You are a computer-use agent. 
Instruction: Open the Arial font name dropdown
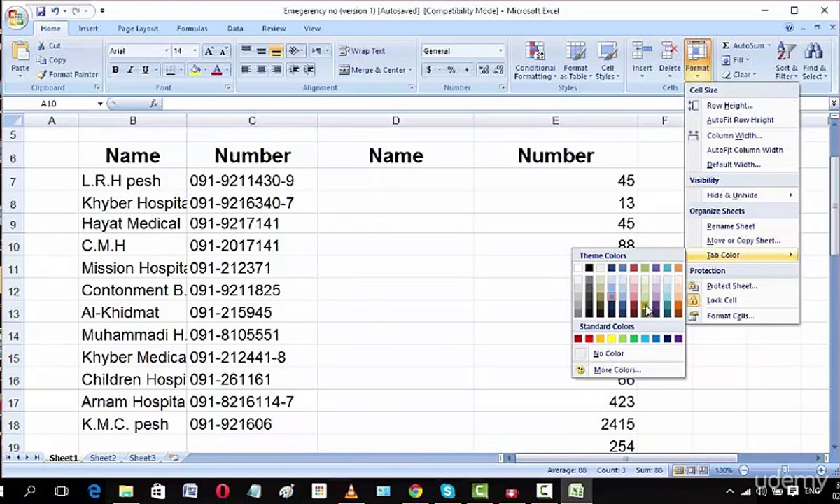[167, 51]
